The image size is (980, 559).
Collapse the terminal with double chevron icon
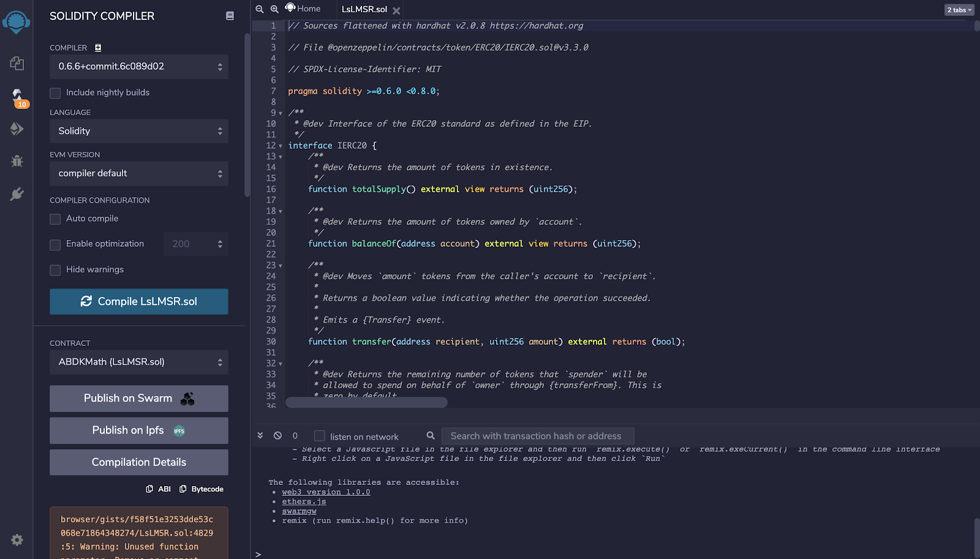coord(260,435)
